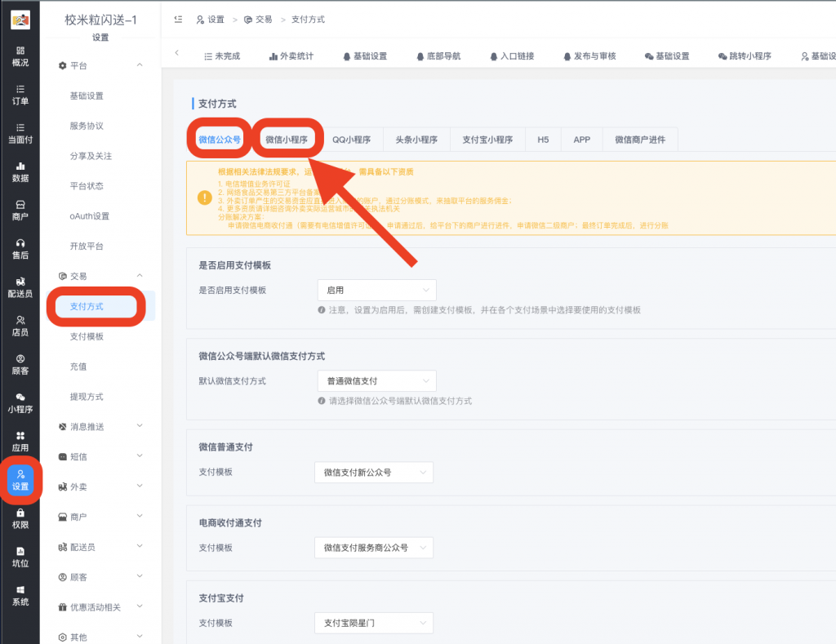
Task: Click the 权限 lock icon
Action: pyautogui.click(x=20, y=517)
